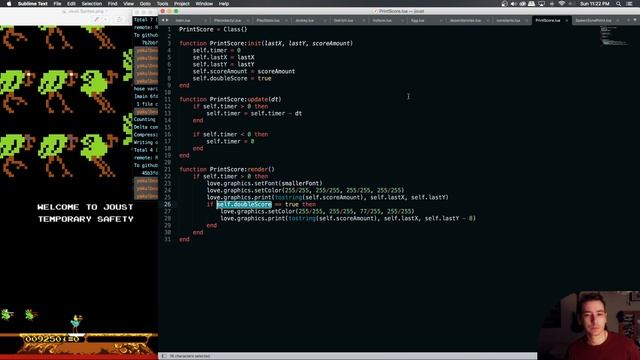Viewport: 640px width, 360px height.
Task: Click 'WELCOME TO JOUST' text in game window
Action: tap(85, 207)
